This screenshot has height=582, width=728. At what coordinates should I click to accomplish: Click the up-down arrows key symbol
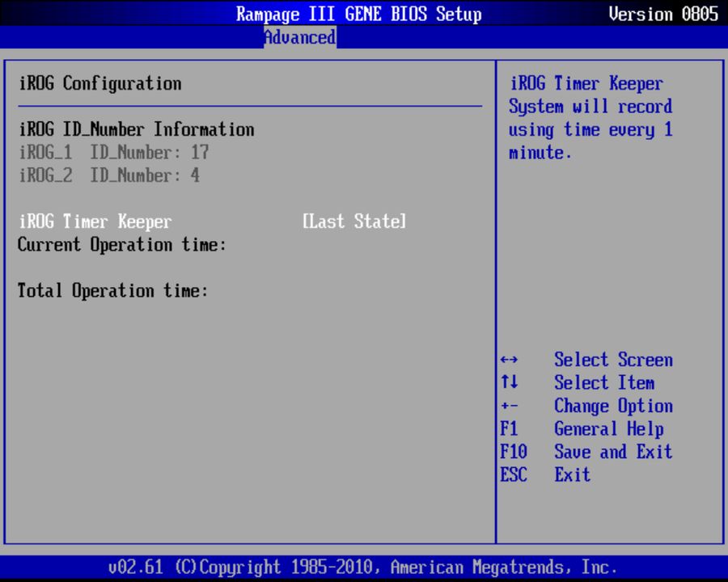(x=510, y=382)
